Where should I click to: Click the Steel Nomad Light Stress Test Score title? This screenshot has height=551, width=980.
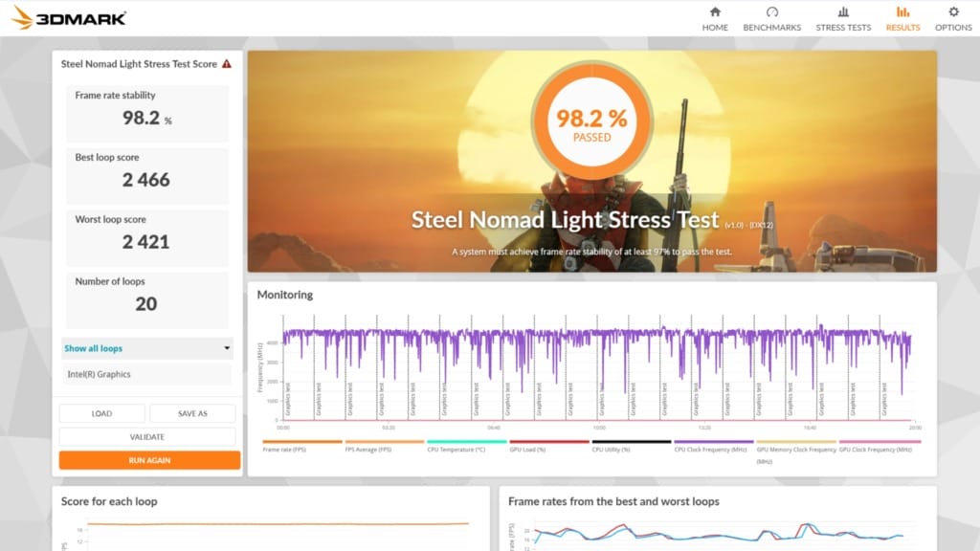click(x=139, y=64)
